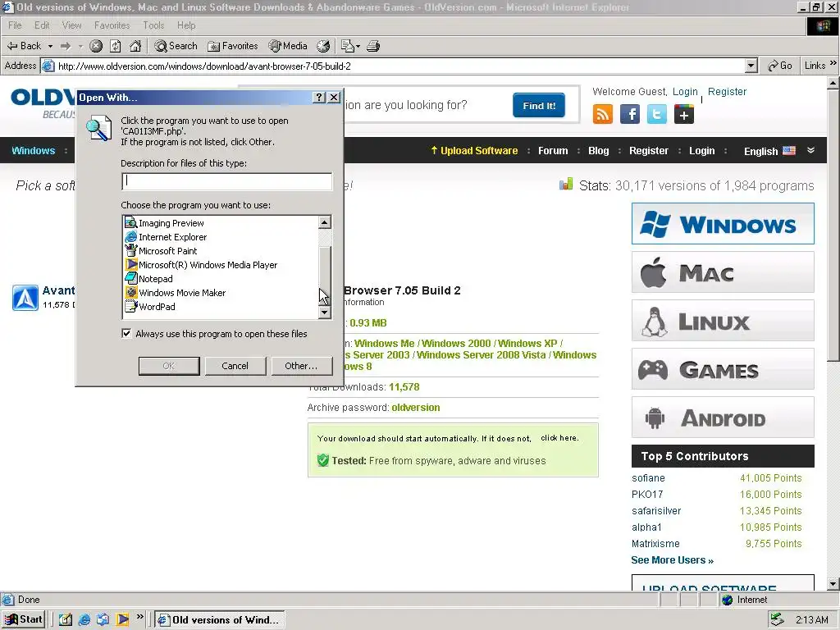This screenshot has width=840, height=630.
Task: Click the Back arrow button
Action: tap(24, 46)
